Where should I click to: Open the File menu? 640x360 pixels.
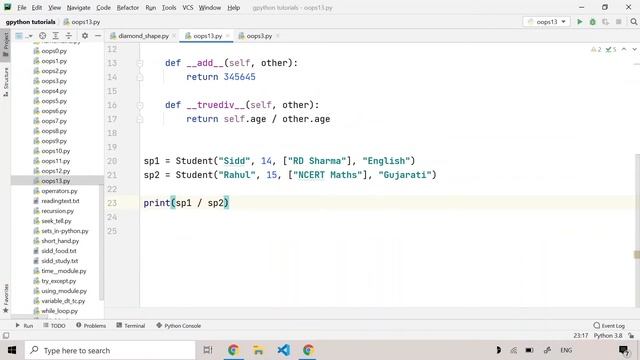(x=22, y=8)
